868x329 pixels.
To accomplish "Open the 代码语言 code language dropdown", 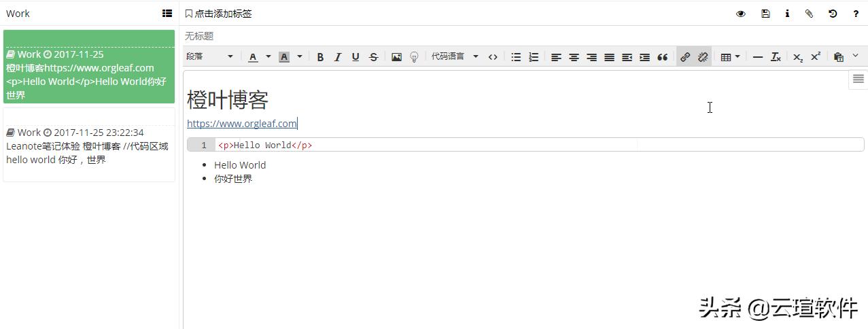I will point(455,57).
